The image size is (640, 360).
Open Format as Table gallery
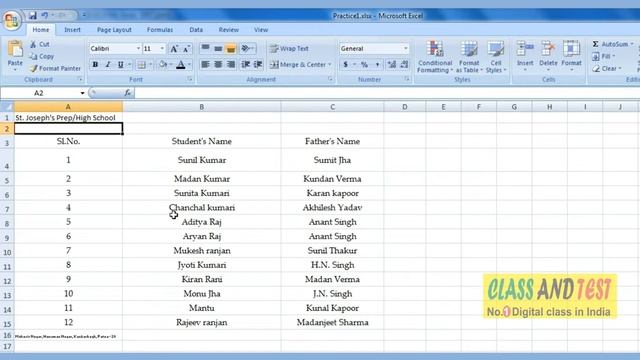[x=469, y=57]
